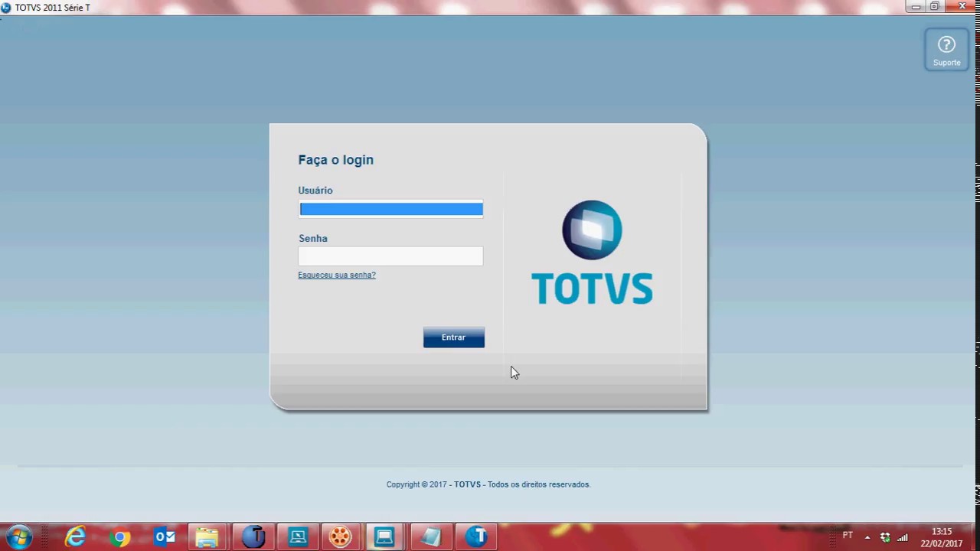The image size is (980, 551).
Task: Switch to the blue TOTVS app in the taskbar
Action: [x=475, y=537]
